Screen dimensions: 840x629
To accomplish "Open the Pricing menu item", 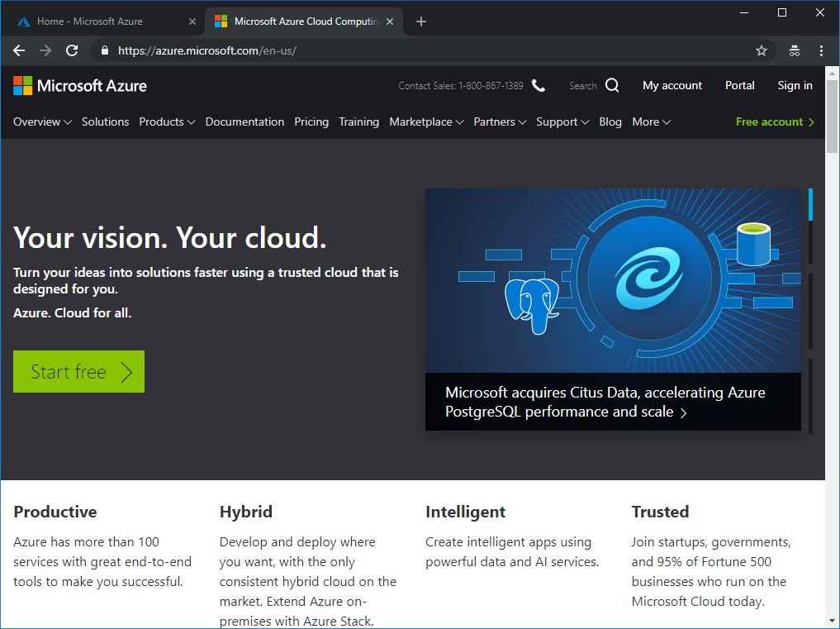I will tap(311, 122).
